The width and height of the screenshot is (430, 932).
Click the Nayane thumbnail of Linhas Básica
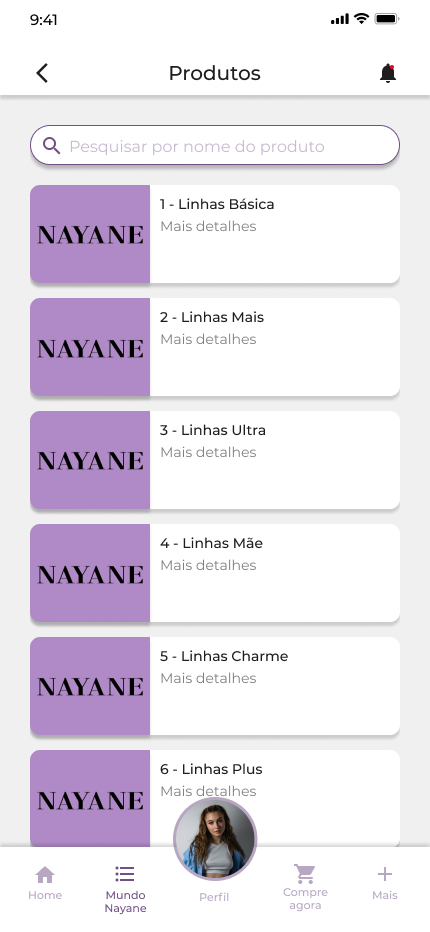tap(90, 234)
